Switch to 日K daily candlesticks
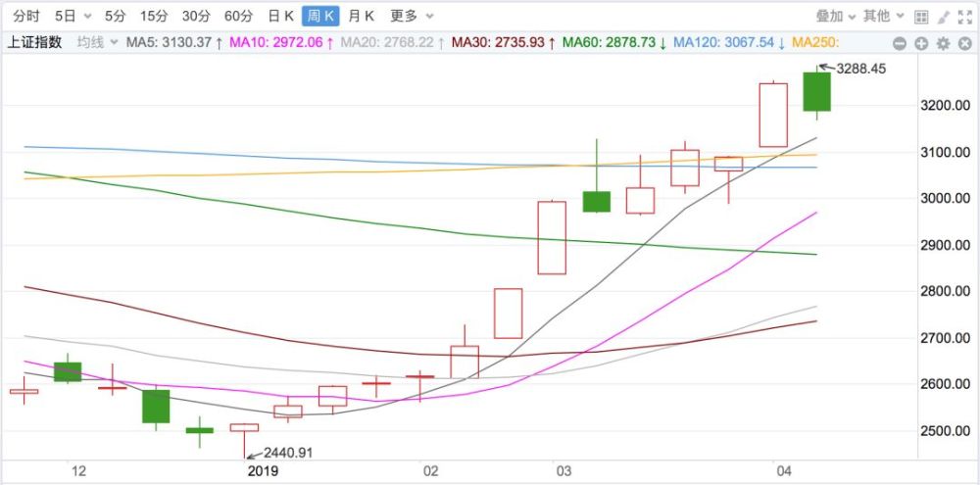 (280, 17)
